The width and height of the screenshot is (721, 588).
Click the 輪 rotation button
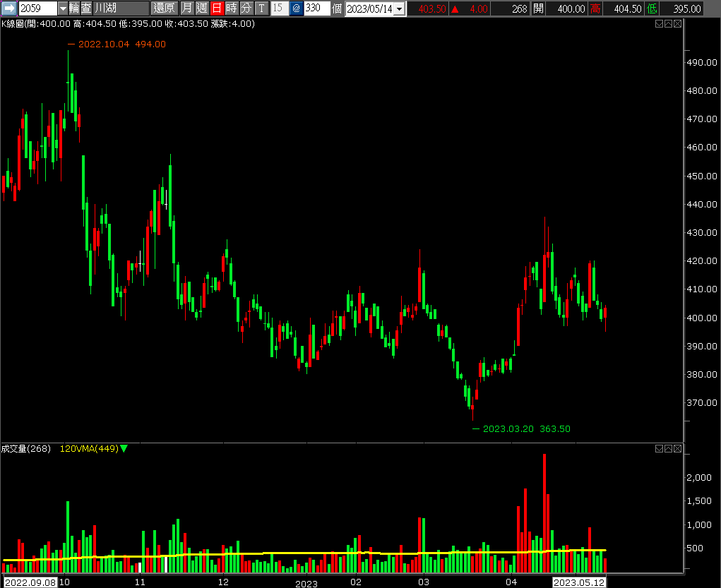pos(75,8)
